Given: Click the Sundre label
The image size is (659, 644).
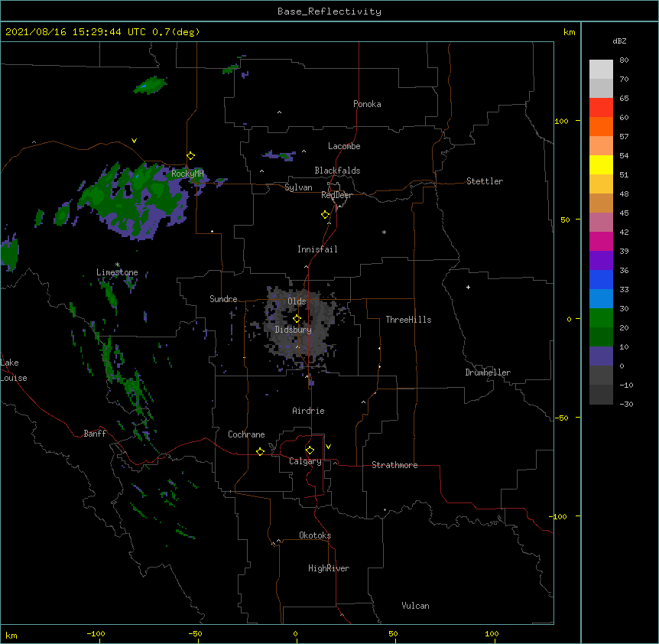Looking at the screenshot, I should (x=223, y=299).
